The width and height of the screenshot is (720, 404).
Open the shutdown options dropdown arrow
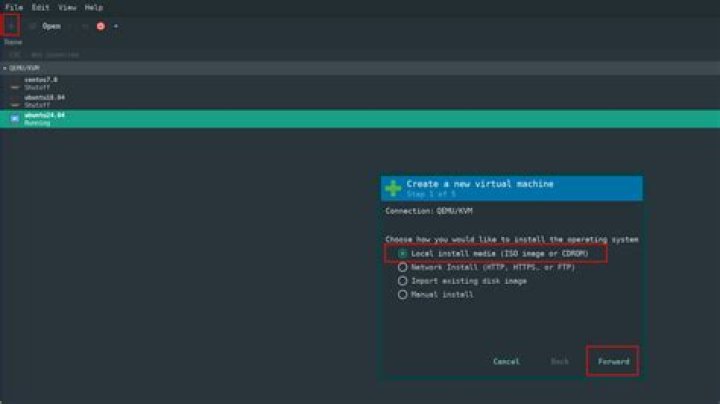pyautogui.click(x=116, y=26)
